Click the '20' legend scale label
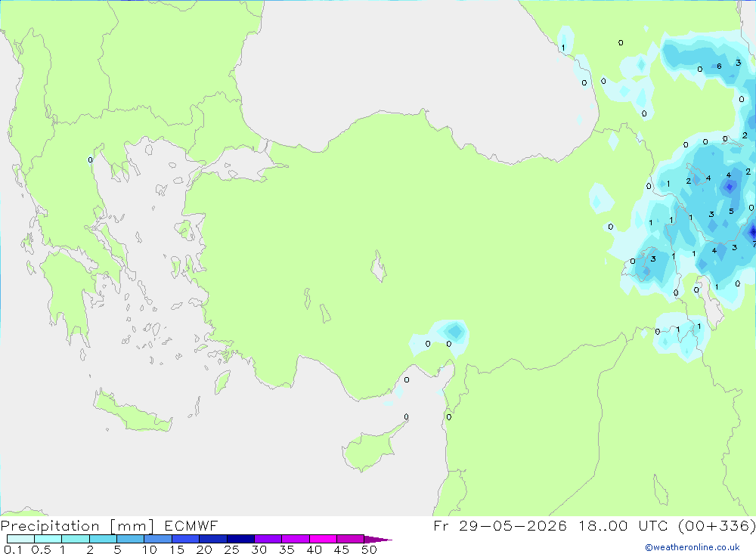The width and height of the screenshot is (756, 554). pos(204,549)
